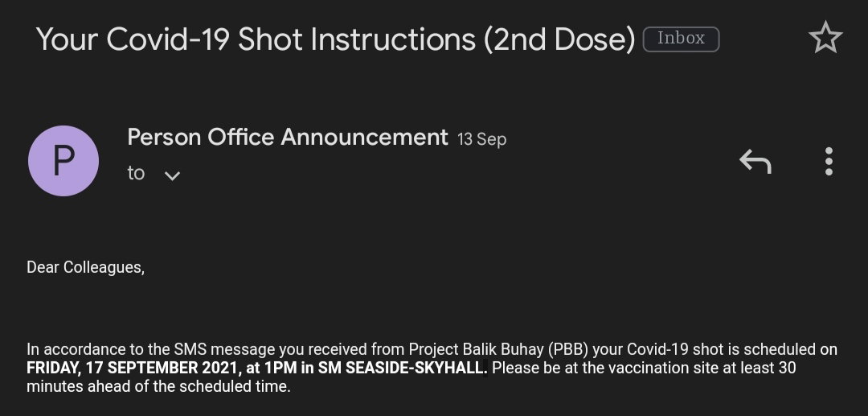Click 'Project Balik Buhay (PBB)' in body
Image resolution: width=868 pixels, height=416 pixels.
point(498,349)
